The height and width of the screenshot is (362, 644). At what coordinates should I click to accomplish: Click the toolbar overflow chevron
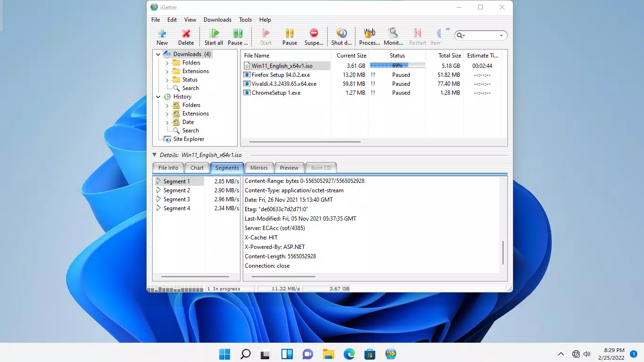448,29
